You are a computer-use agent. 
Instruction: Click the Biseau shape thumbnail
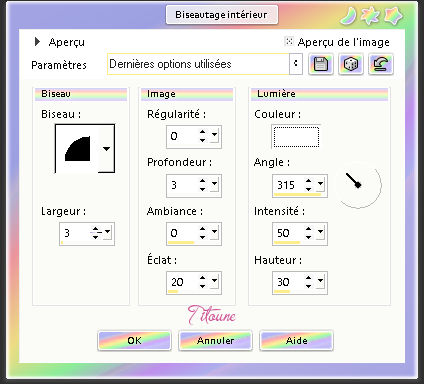point(77,149)
